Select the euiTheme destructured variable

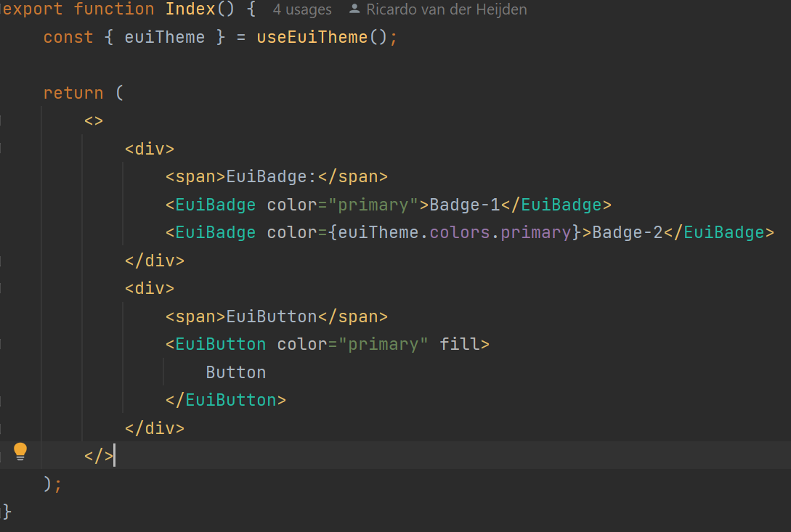tap(165, 36)
